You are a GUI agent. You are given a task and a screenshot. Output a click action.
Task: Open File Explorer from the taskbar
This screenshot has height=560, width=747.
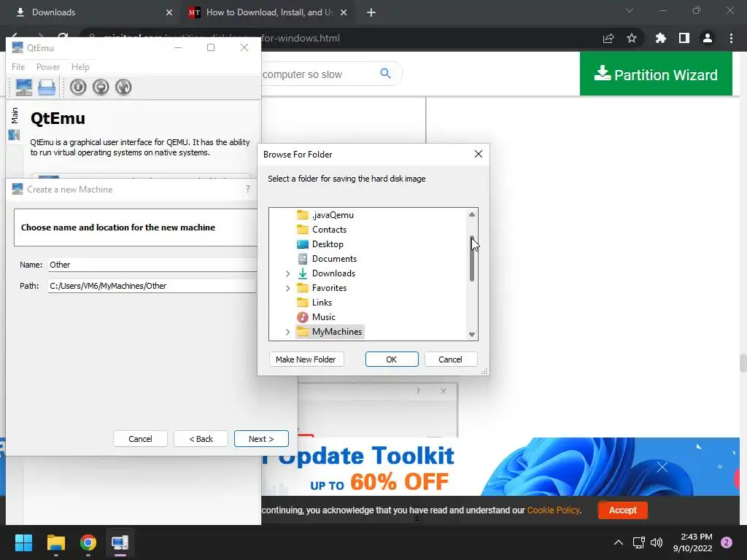pyautogui.click(x=55, y=542)
